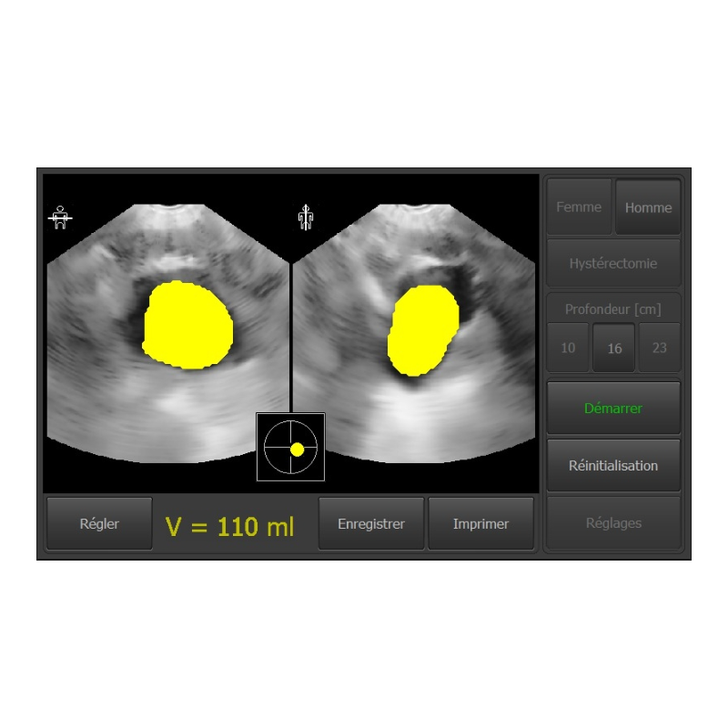This screenshot has height=728, width=728.
Task: Select the Homme gender option
Action: click(x=648, y=207)
